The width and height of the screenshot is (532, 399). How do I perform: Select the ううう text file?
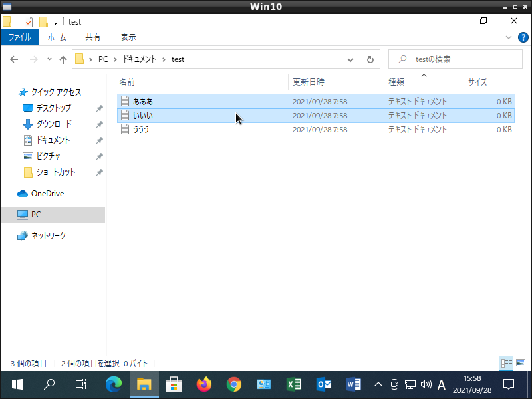click(x=141, y=130)
